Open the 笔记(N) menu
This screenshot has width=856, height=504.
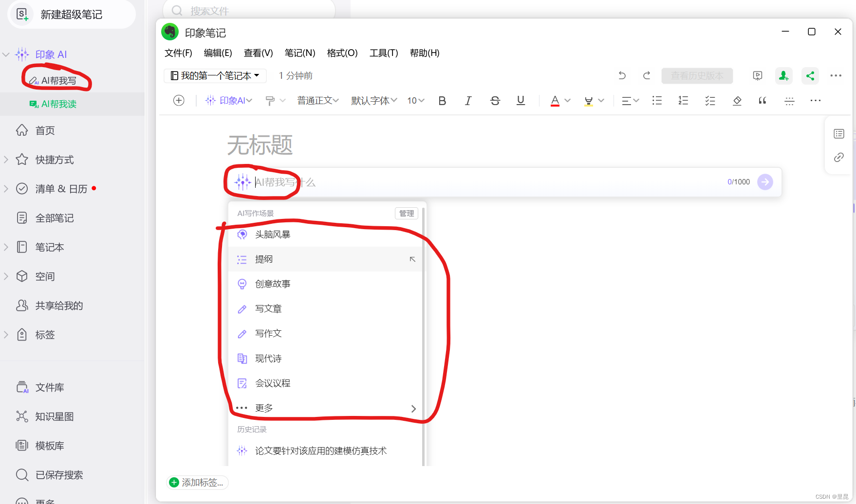[300, 53]
